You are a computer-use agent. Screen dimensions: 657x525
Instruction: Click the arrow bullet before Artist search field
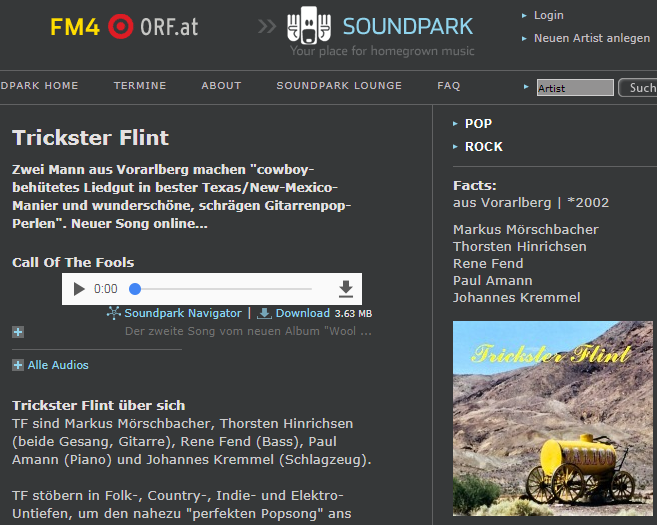coord(526,87)
